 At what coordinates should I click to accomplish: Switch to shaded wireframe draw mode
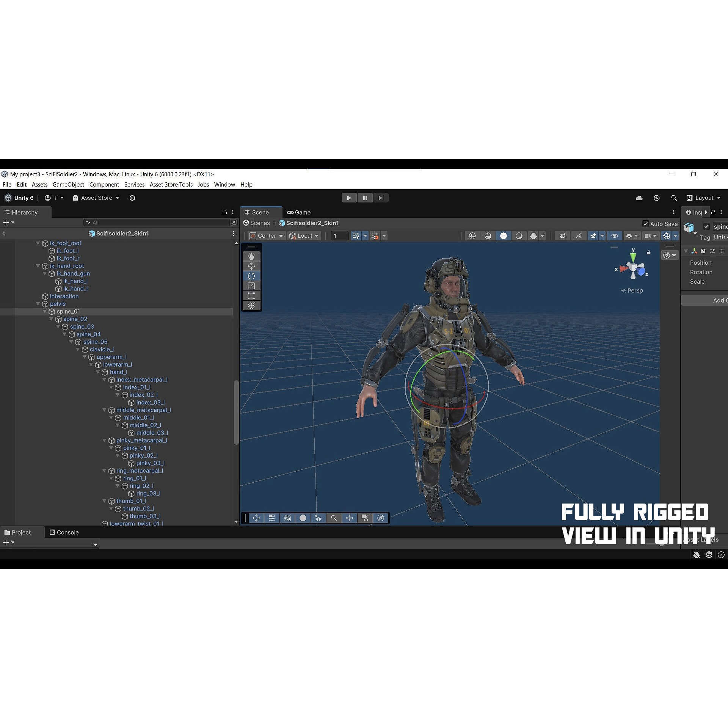click(488, 236)
